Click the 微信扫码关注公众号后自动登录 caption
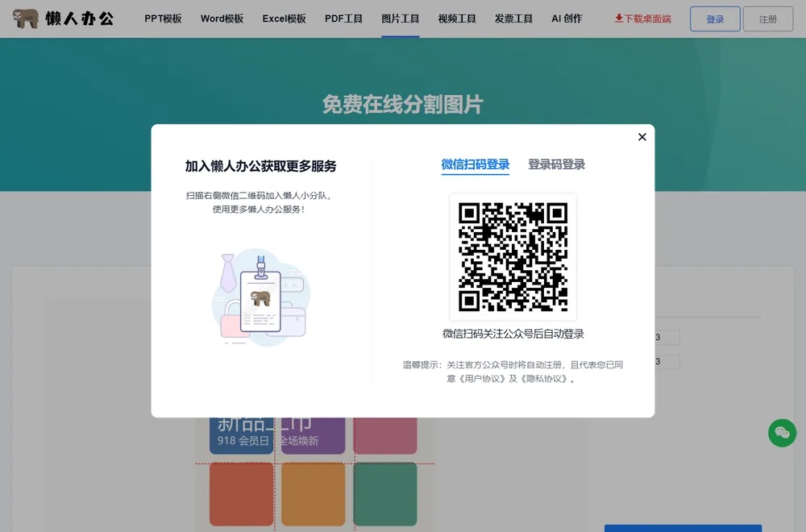This screenshot has height=532, width=806. (x=513, y=334)
